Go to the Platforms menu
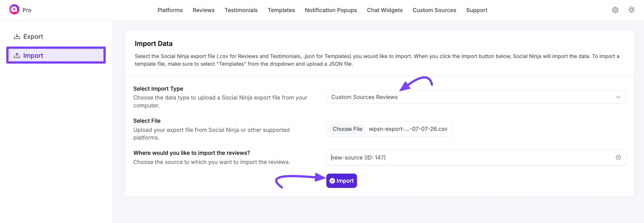644x223 pixels. pyautogui.click(x=170, y=10)
